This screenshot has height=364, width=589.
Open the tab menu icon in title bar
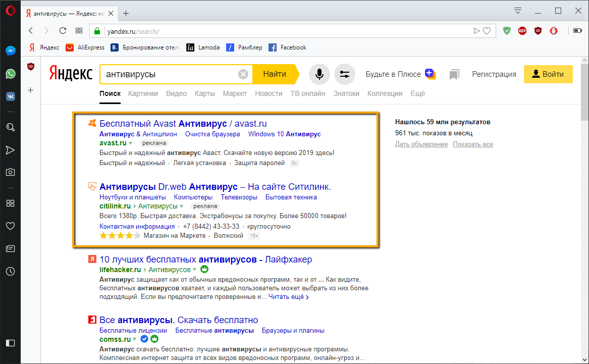click(518, 11)
